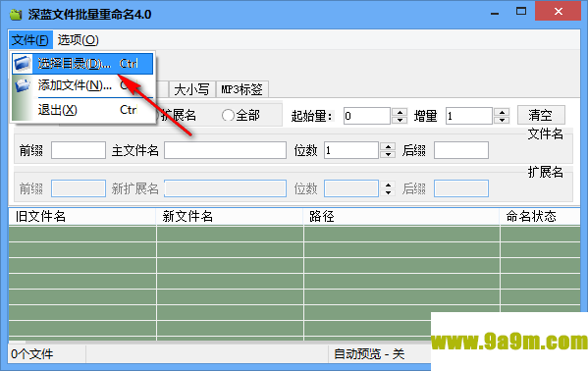Screen dimensions: 588x371
Task: Click the 主文件名 input field
Action: pyautogui.click(x=226, y=150)
